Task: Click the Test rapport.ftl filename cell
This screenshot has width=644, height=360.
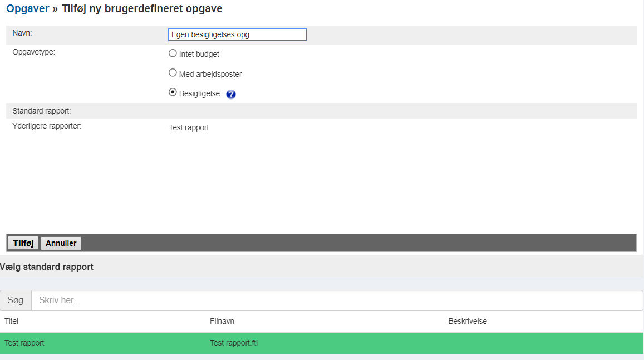Action: tap(234, 343)
